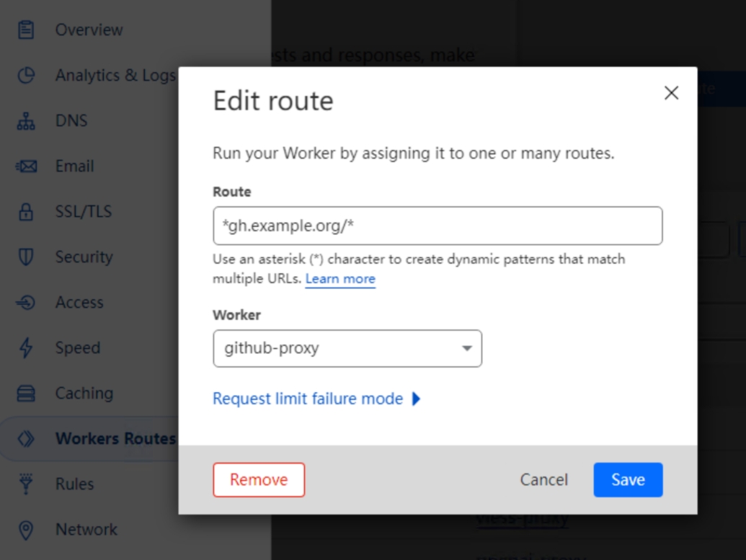Click inside the Route pattern field

coord(438,226)
